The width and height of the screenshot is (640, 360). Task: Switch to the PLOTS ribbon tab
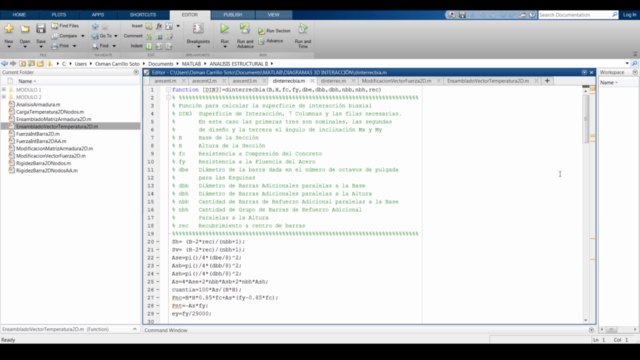59,15
